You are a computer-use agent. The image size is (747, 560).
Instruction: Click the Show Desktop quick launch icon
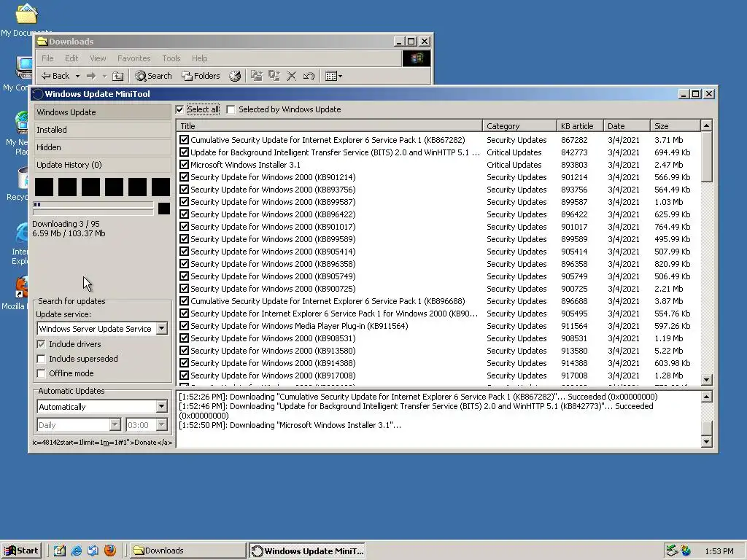point(60,551)
